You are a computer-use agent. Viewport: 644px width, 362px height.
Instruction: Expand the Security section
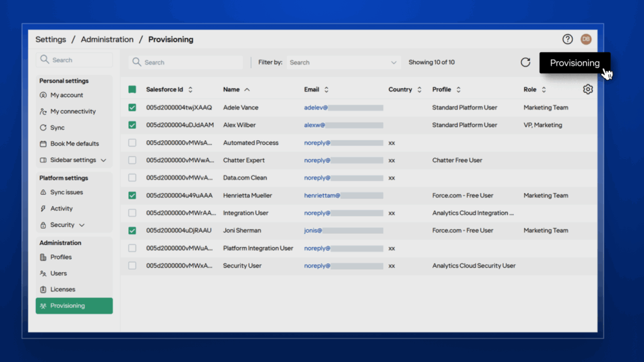[60, 224]
